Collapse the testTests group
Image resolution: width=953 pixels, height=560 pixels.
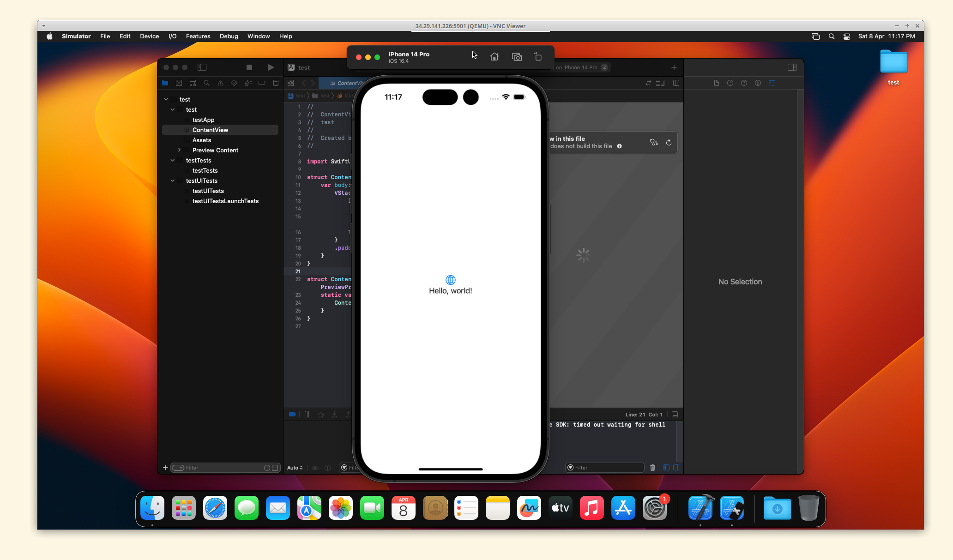point(173,160)
